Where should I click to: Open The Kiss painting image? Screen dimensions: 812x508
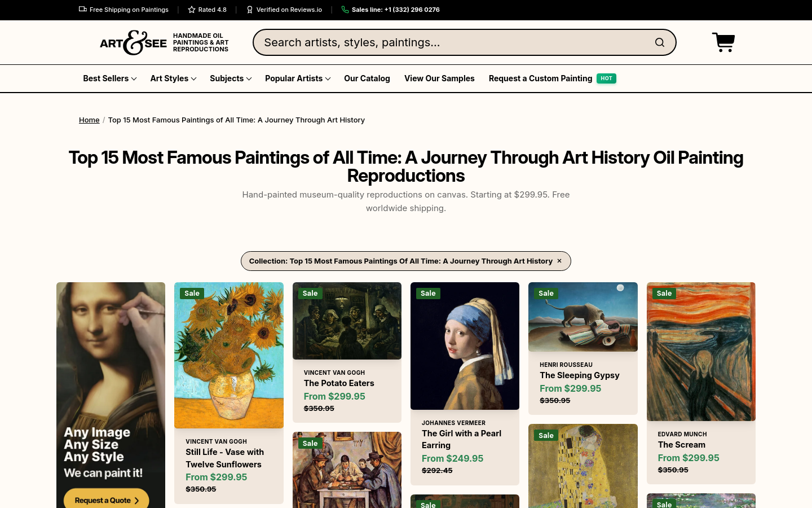point(583,466)
